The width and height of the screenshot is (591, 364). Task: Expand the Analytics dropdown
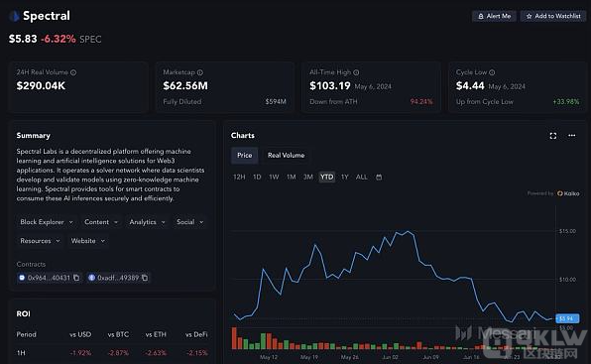pyautogui.click(x=147, y=222)
